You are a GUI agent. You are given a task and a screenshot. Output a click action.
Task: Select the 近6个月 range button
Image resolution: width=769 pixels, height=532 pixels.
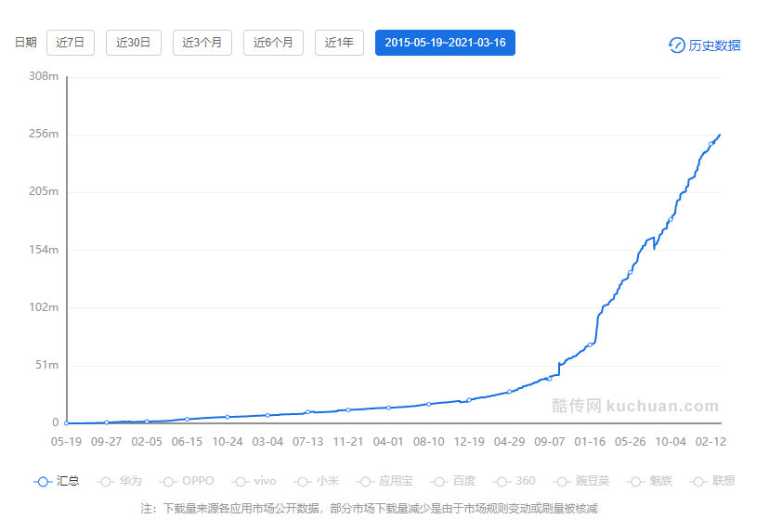(273, 43)
